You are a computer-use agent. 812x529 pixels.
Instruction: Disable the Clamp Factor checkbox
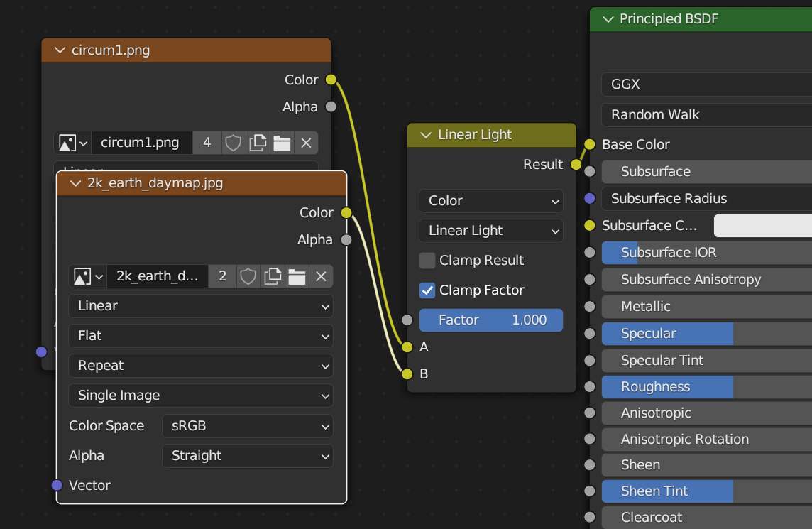tap(427, 290)
